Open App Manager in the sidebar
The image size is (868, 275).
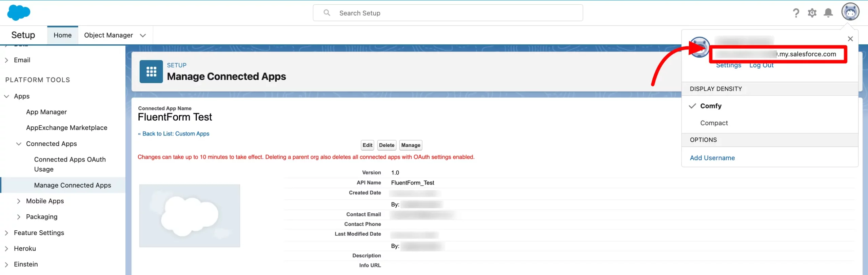(46, 112)
